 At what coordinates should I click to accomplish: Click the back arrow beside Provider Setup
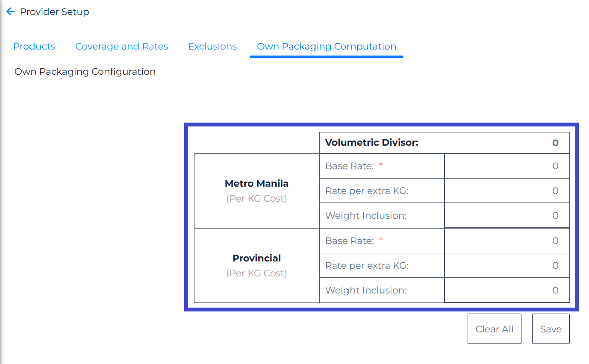[x=11, y=12]
